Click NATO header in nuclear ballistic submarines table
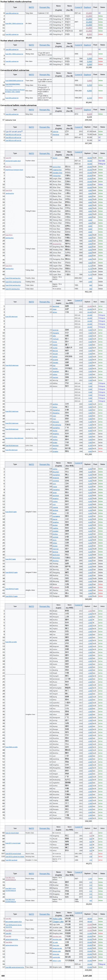The width and height of the screenshot is (107, 980). (31, 7)
